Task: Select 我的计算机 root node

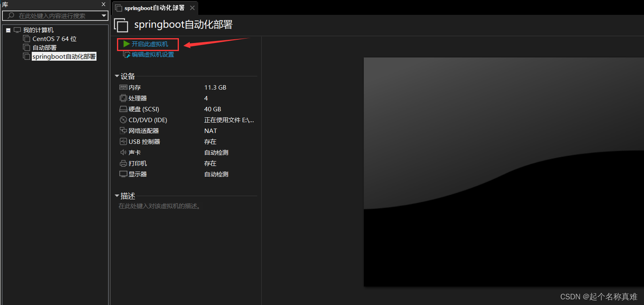Action: [x=38, y=30]
